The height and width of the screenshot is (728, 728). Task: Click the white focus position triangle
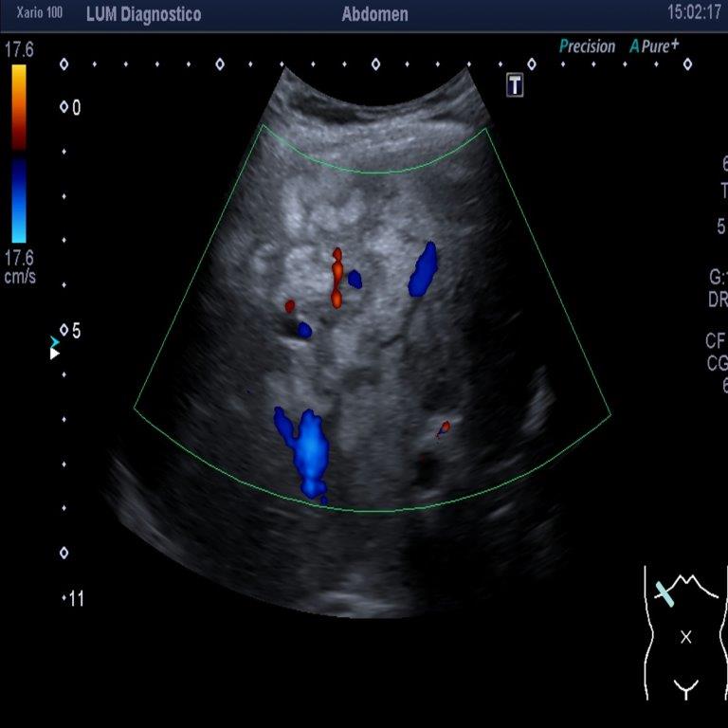[x=55, y=354]
